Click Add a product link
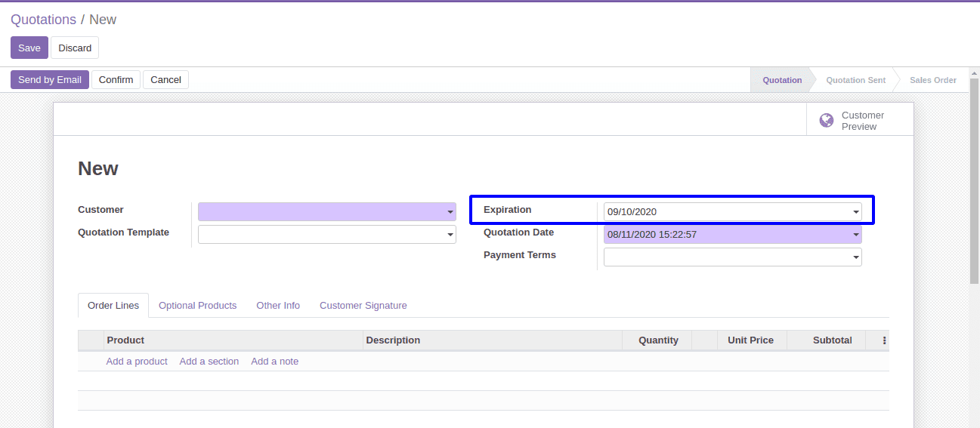The height and width of the screenshot is (428, 980). coord(137,362)
